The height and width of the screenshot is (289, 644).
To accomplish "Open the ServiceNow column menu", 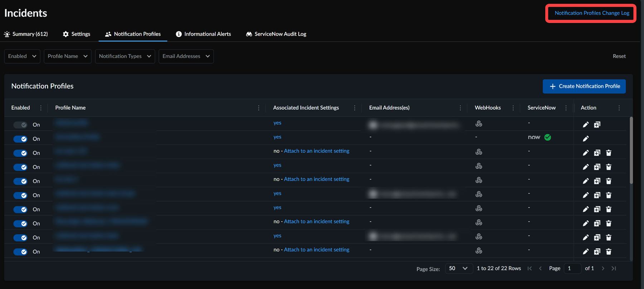I will coord(566,108).
